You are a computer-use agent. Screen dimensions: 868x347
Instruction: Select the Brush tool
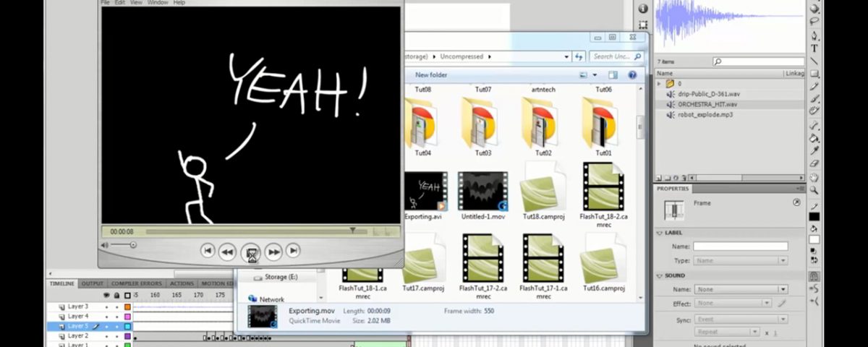point(814,99)
